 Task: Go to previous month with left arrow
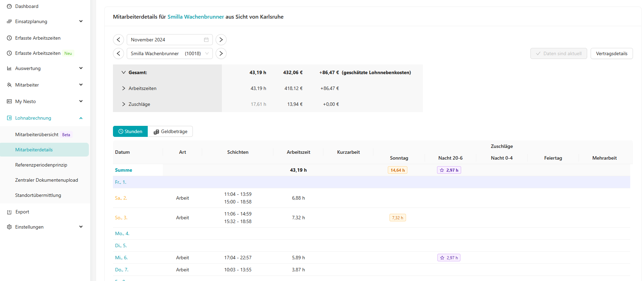pyautogui.click(x=118, y=40)
